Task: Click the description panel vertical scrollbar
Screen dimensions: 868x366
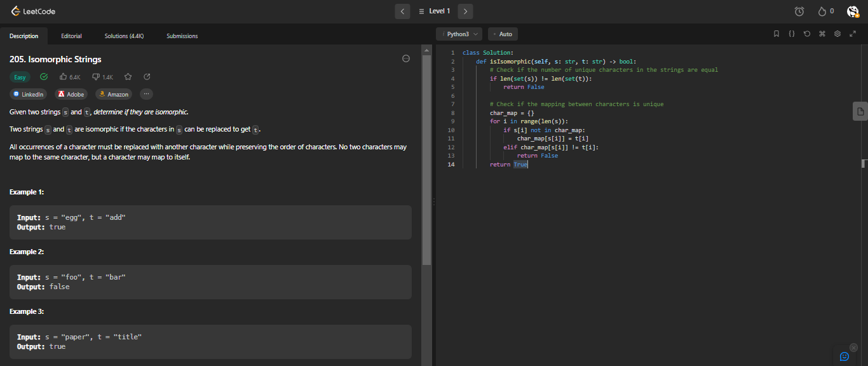Action: point(426,156)
